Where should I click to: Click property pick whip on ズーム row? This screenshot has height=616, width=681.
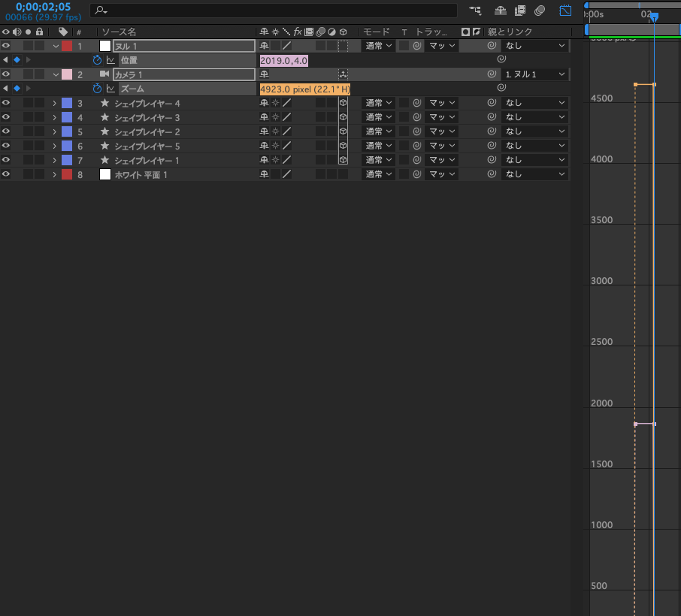click(x=501, y=88)
